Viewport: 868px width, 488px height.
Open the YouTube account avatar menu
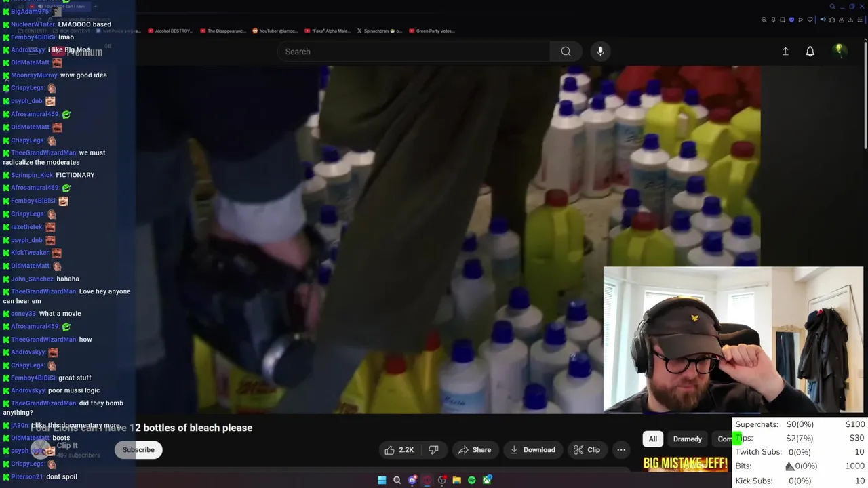[840, 51]
